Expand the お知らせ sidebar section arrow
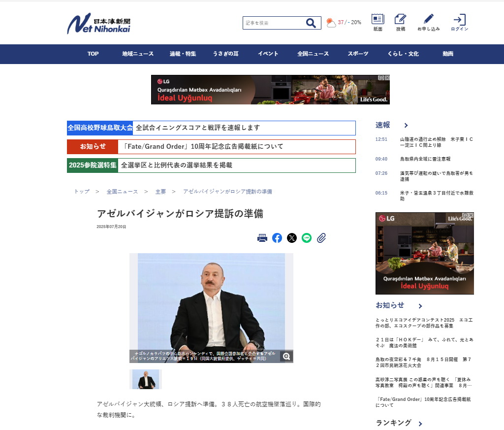Image resolution: width=504 pixels, height=430 pixels. (x=420, y=306)
